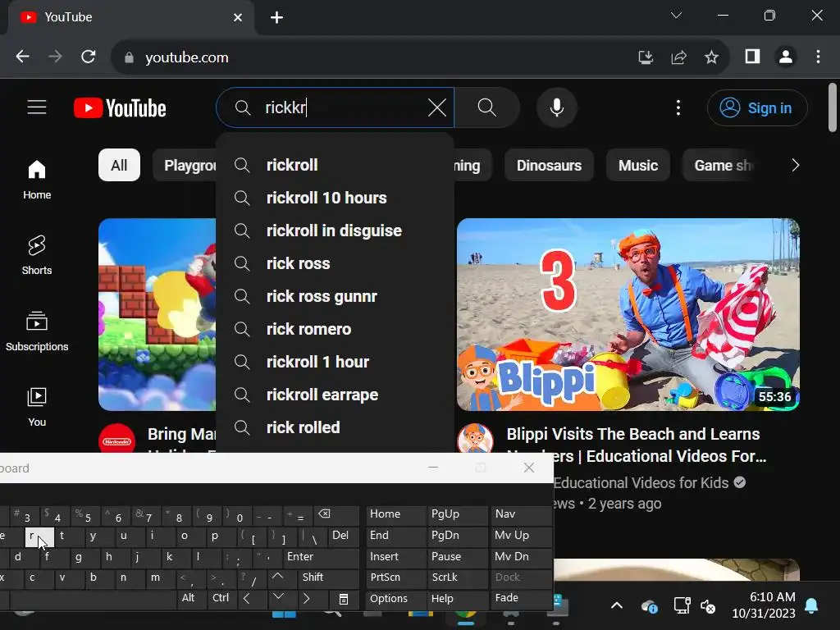Click the Sign in button
This screenshot has width=840, height=630.
(757, 108)
